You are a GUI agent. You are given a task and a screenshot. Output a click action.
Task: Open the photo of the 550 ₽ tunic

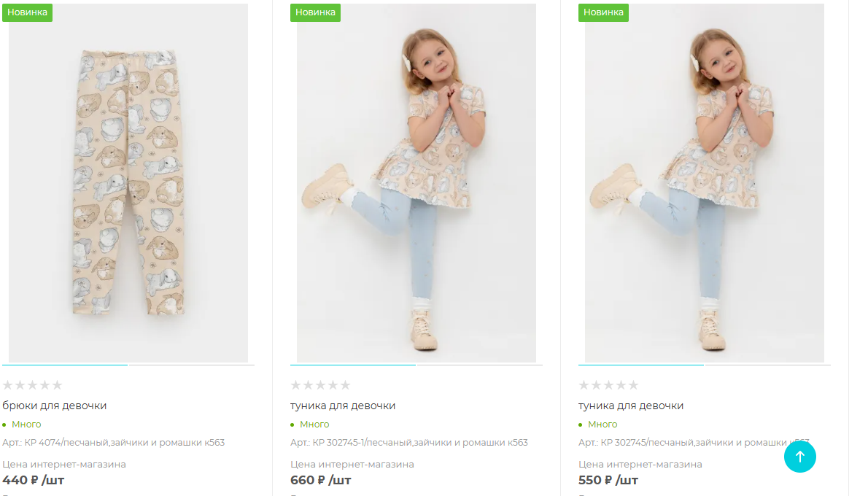[704, 182]
